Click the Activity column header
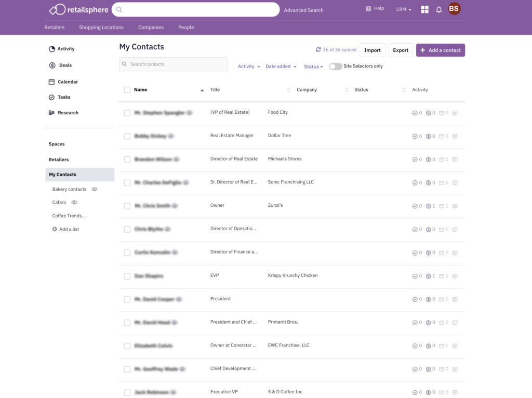 [x=420, y=90]
